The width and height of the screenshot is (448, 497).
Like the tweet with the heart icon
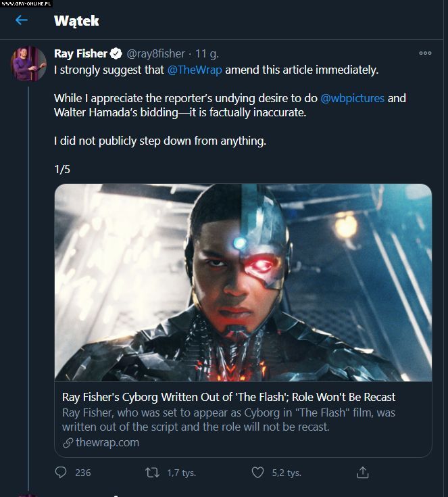(257, 473)
